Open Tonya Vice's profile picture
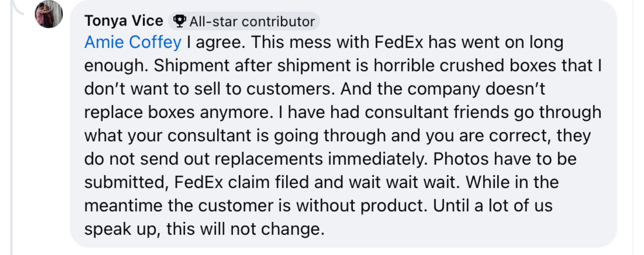Viewport: 644px width, 255px height. [49, 14]
